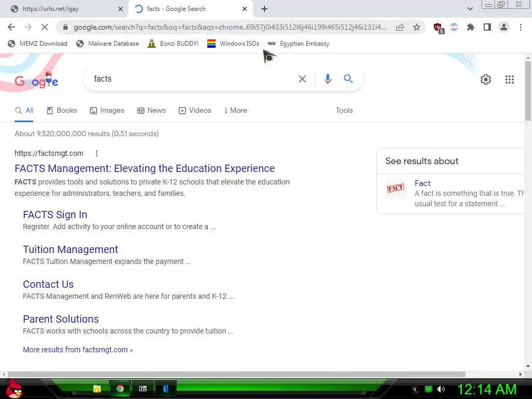Open the tab search chevron
The image size is (532, 399).
(470, 9)
